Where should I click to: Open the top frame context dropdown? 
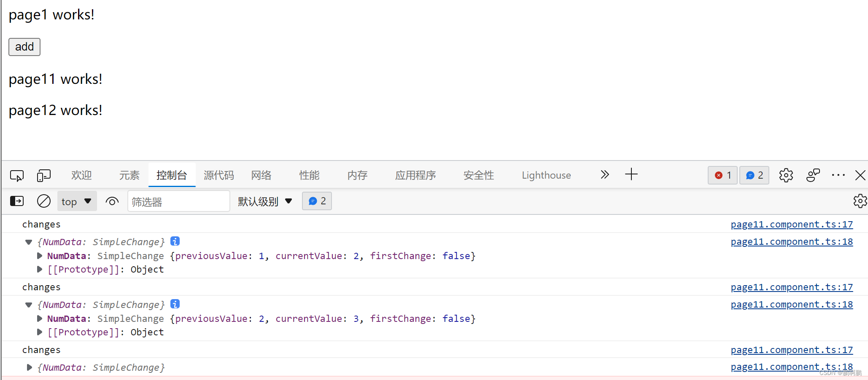[77, 201]
